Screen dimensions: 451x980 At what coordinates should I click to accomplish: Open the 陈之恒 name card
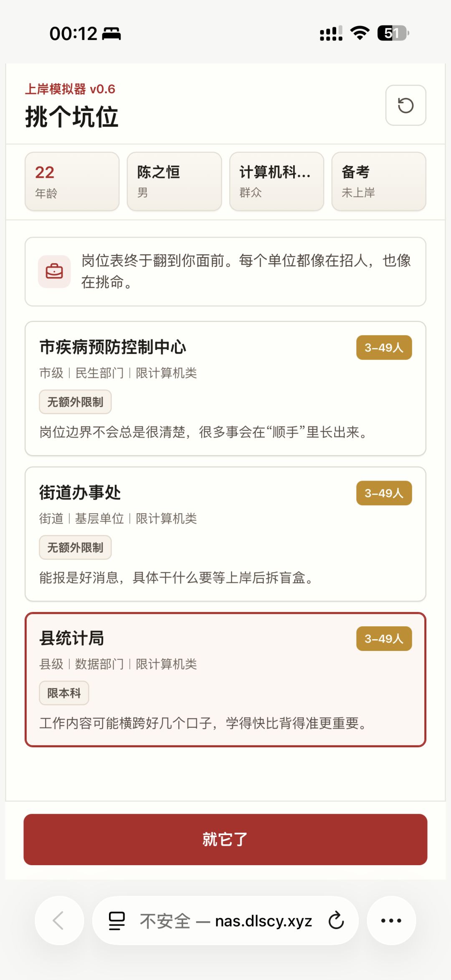pyautogui.click(x=175, y=182)
